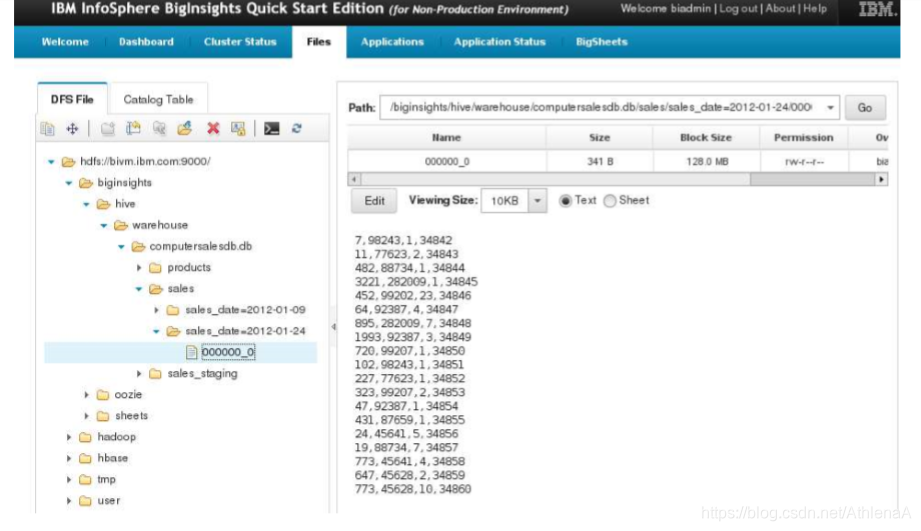Click the table scrollbar left arrow
The width and height of the screenshot is (921, 531).
pos(354,179)
